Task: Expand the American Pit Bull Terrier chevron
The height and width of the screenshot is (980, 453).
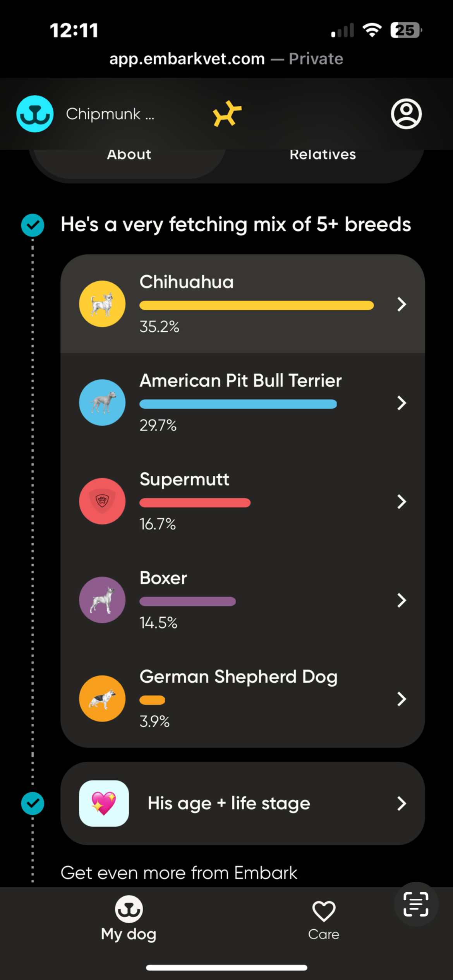Action: (x=402, y=403)
